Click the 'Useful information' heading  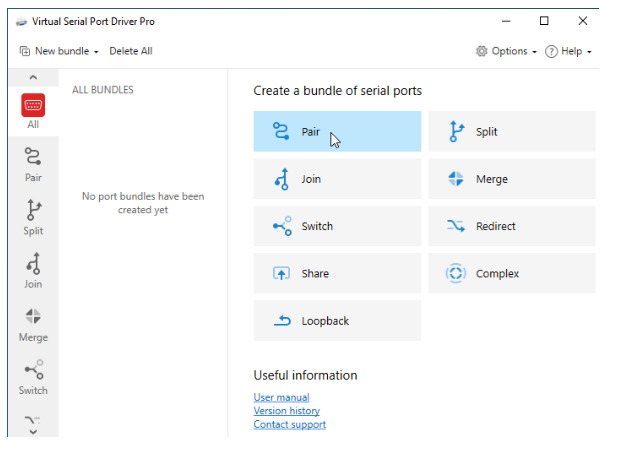click(x=305, y=375)
